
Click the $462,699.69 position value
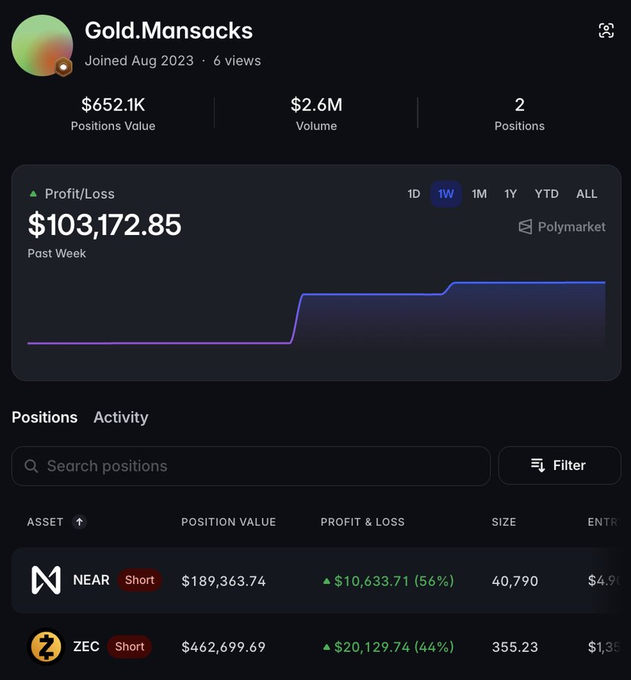coord(223,647)
